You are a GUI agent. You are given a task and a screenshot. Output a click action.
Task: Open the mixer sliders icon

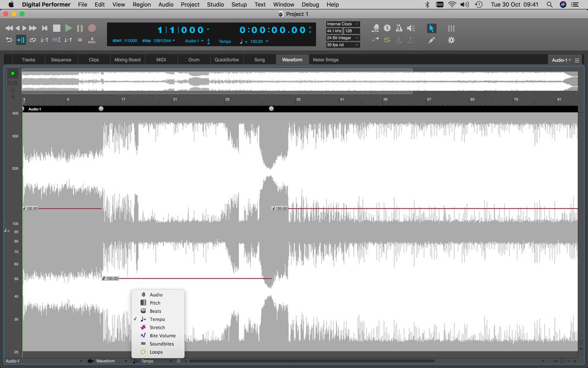point(451,28)
